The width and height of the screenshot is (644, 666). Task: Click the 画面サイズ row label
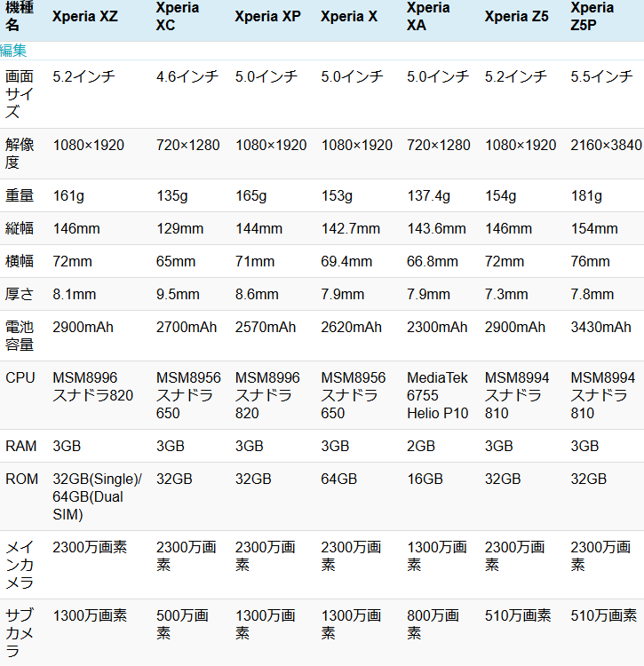[x=20, y=94]
